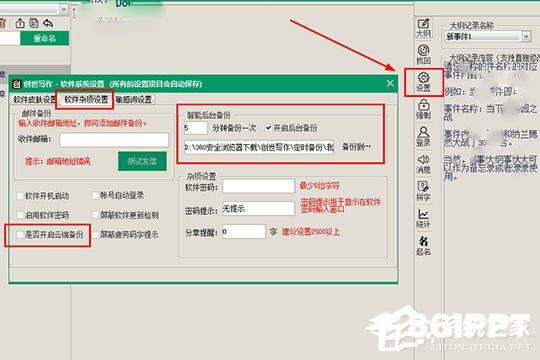Image resolution: width=540 pixels, height=360 pixels.
Task: Click the 软件邮箱 input field
Action: coord(114,140)
